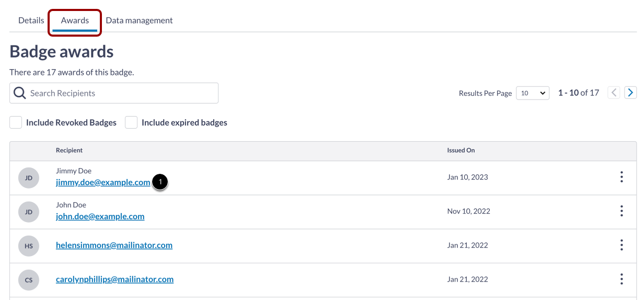Select the Awards tab
This screenshot has height=300, width=644.
point(75,20)
